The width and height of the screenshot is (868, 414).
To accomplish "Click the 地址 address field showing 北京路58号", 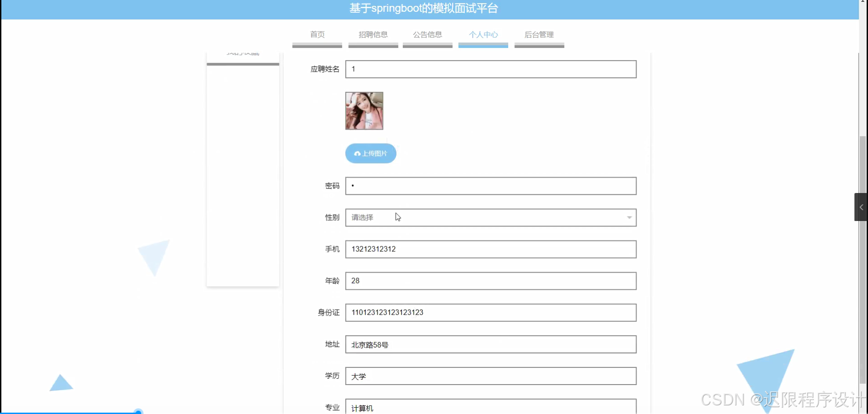I will click(x=491, y=344).
